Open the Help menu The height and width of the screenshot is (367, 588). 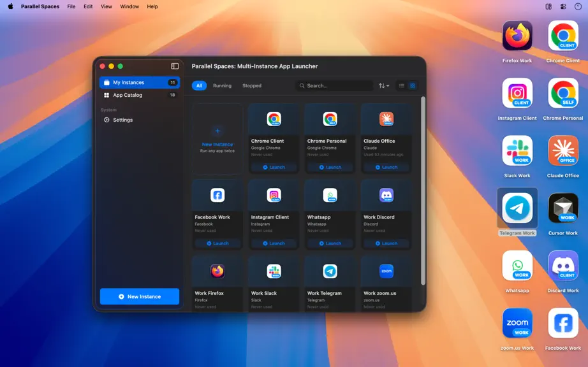(152, 6)
